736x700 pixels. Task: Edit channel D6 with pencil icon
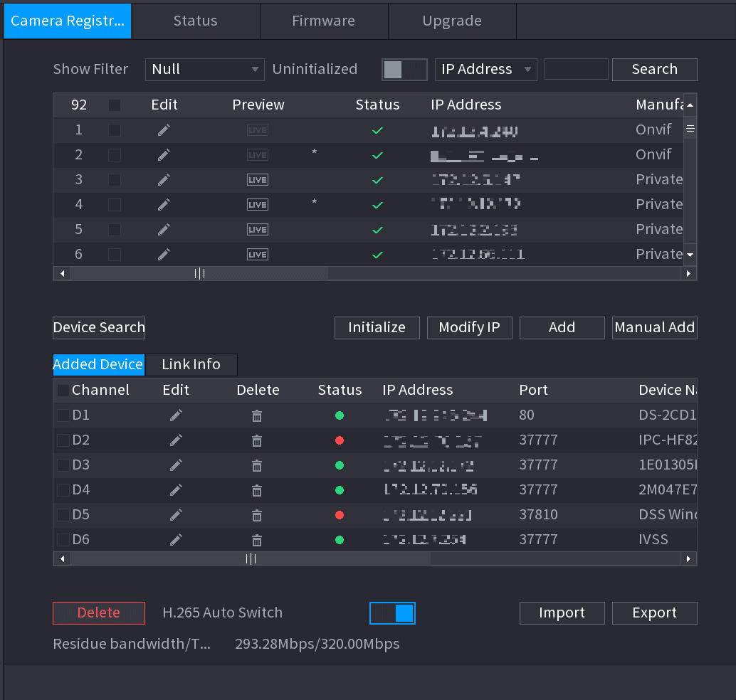point(176,539)
